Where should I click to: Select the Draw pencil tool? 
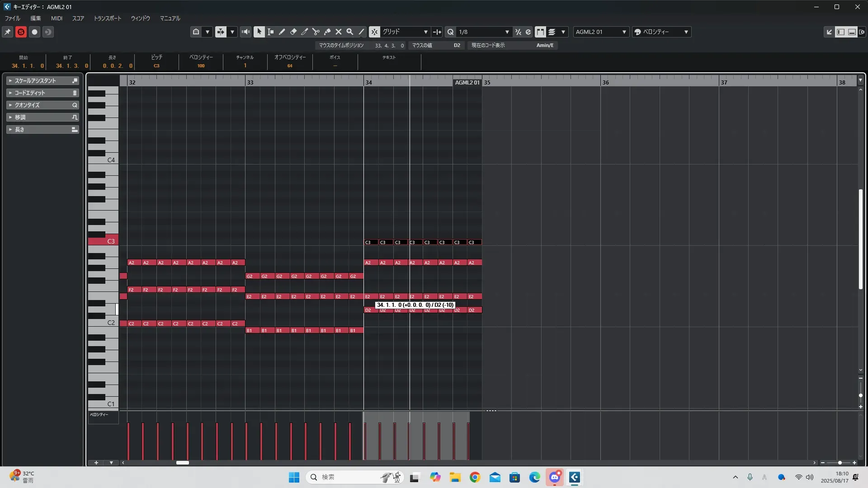coord(282,32)
